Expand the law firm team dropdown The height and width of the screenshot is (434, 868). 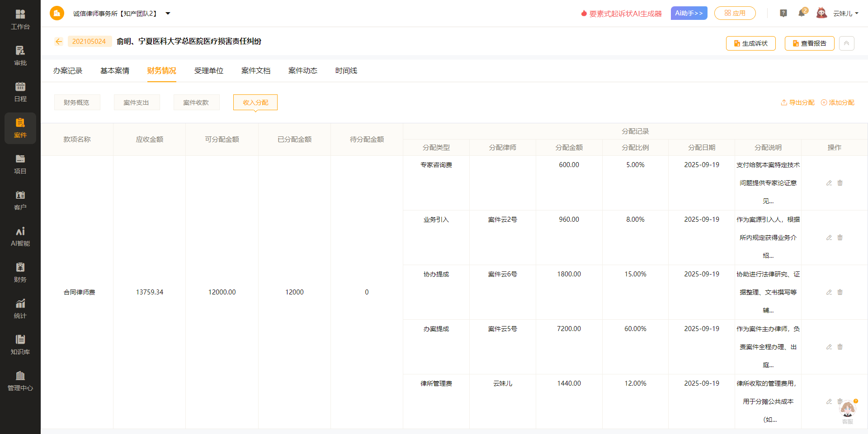pyautogui.click(x=168, y=14)
